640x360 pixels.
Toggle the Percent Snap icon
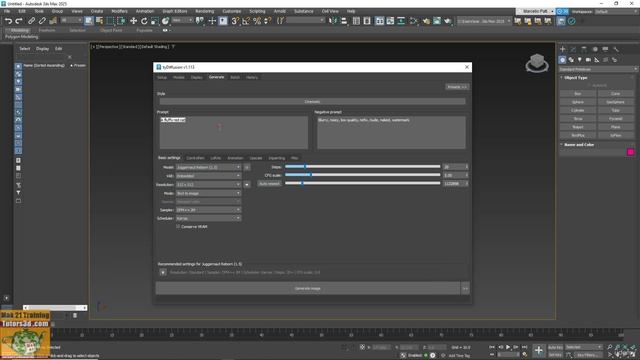click(257, 21)
